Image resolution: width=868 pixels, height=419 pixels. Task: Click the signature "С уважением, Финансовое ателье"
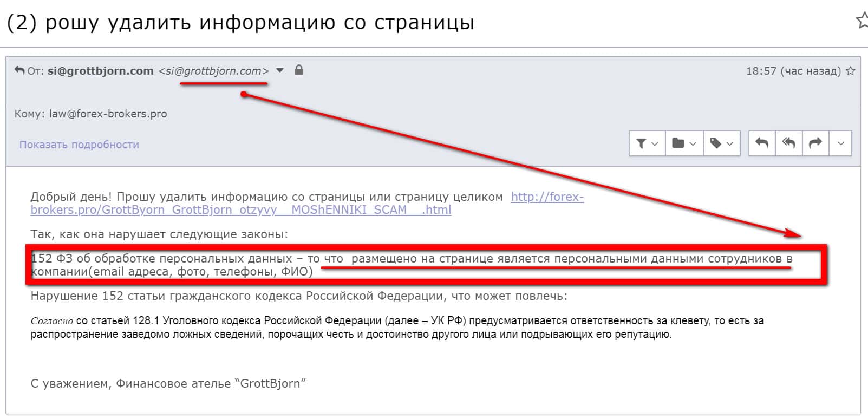(168, 384)
